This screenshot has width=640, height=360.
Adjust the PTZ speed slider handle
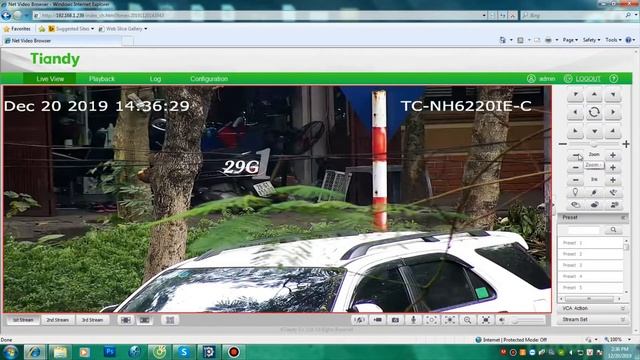(594, 144)
